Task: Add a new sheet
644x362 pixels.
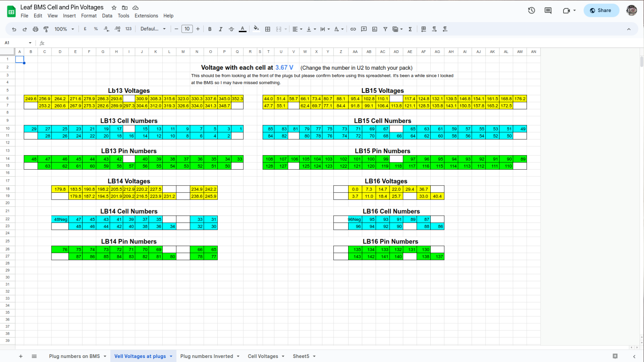Action: [21, 356]
